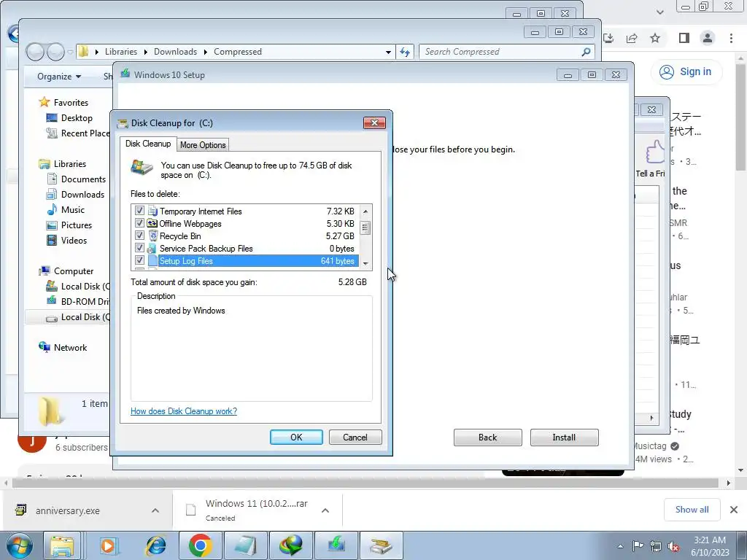The height and width of the screenshot is (560, 747).
Task: Open address bar history dropdown
Action: tap(388, 52)
